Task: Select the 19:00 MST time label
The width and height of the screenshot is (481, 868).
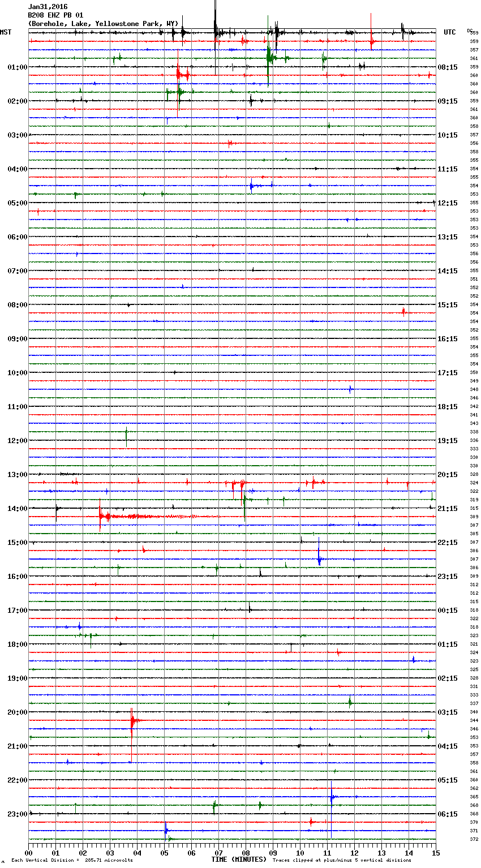Action: pos(18,678)
